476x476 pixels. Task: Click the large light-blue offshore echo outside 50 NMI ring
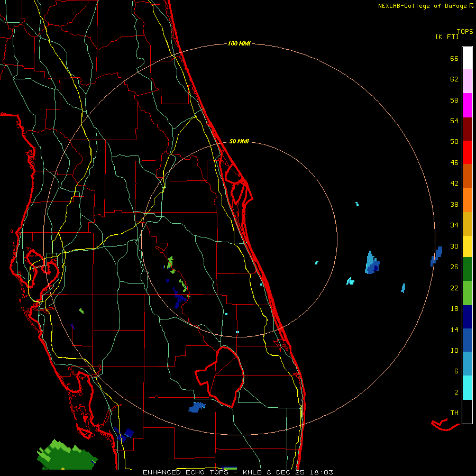[x=372, y=263]
